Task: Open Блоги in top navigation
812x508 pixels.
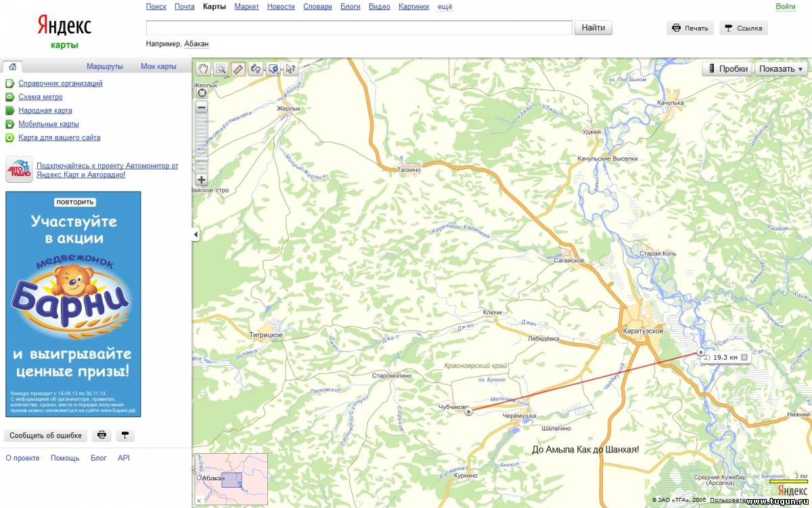Action: pos(351,7)
